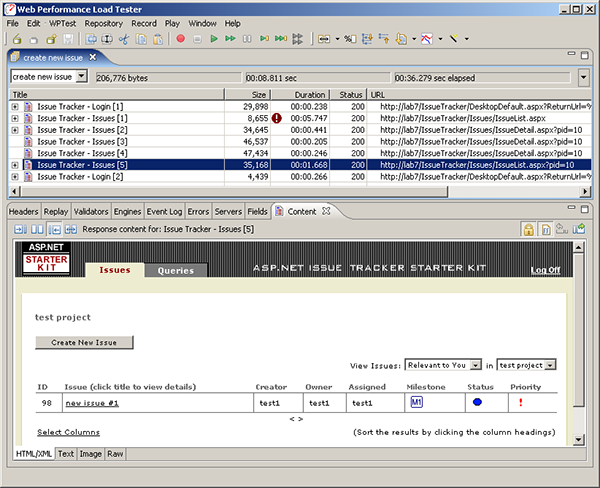Open the Record menu
Image resolution: width=600 pixels, height=488 pixels.
click(144, 24)
